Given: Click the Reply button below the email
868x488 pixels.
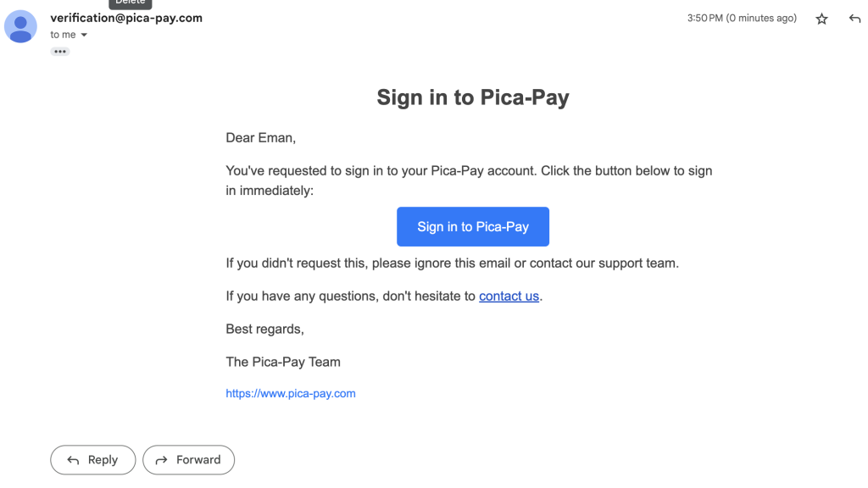Looking at the screenshot, I should tap(92, 460).
